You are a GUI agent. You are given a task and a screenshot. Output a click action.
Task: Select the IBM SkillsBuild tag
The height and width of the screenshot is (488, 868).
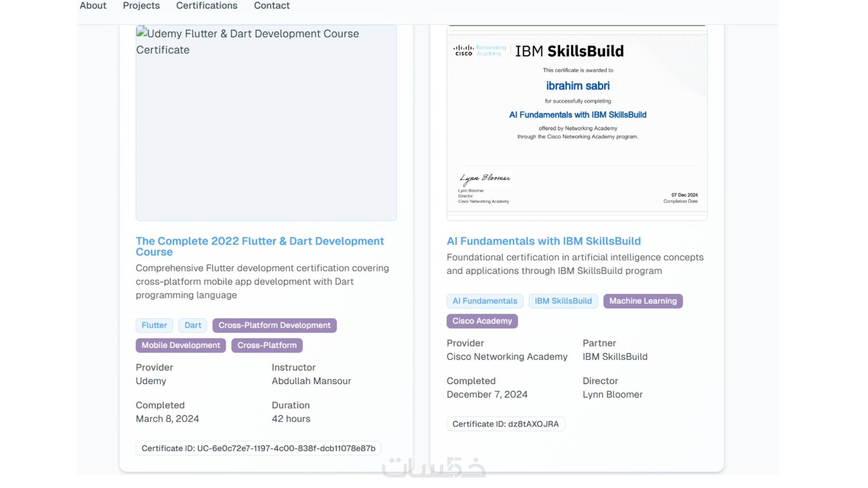[563, 301]
